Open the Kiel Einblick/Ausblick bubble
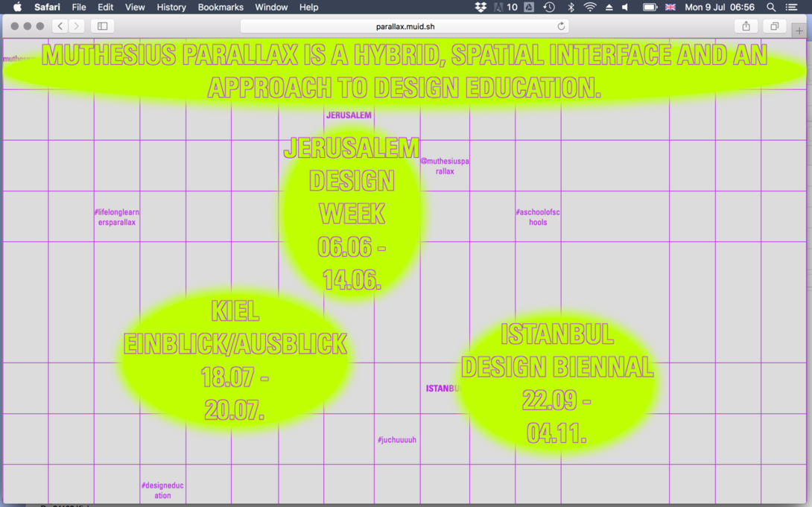The image size is (812, 507). pos(235,360)
